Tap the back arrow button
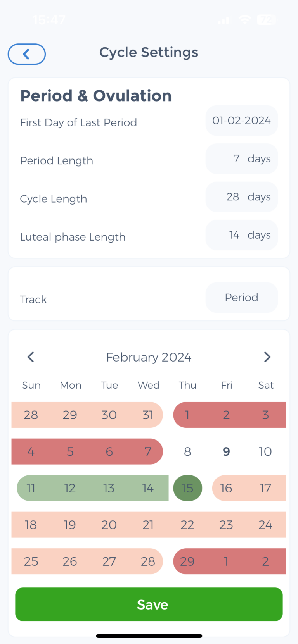This screenshot has height=644, width=298. coord(26,54)
